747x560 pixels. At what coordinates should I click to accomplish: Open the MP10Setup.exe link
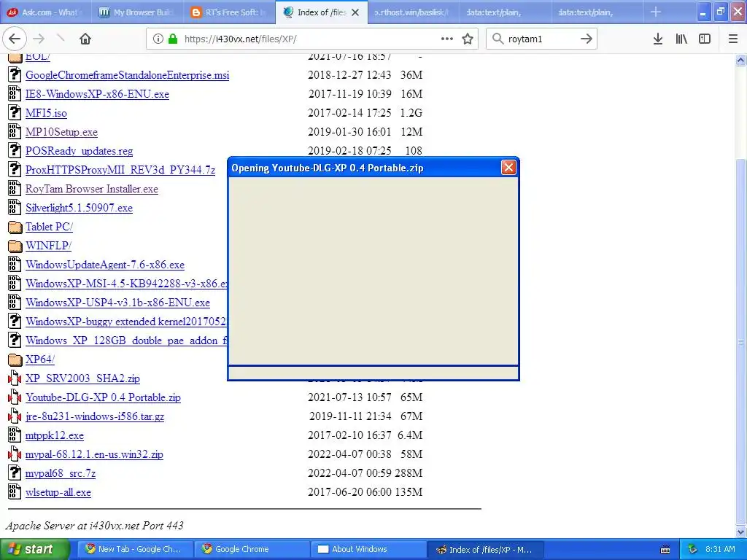click(61, 132)
